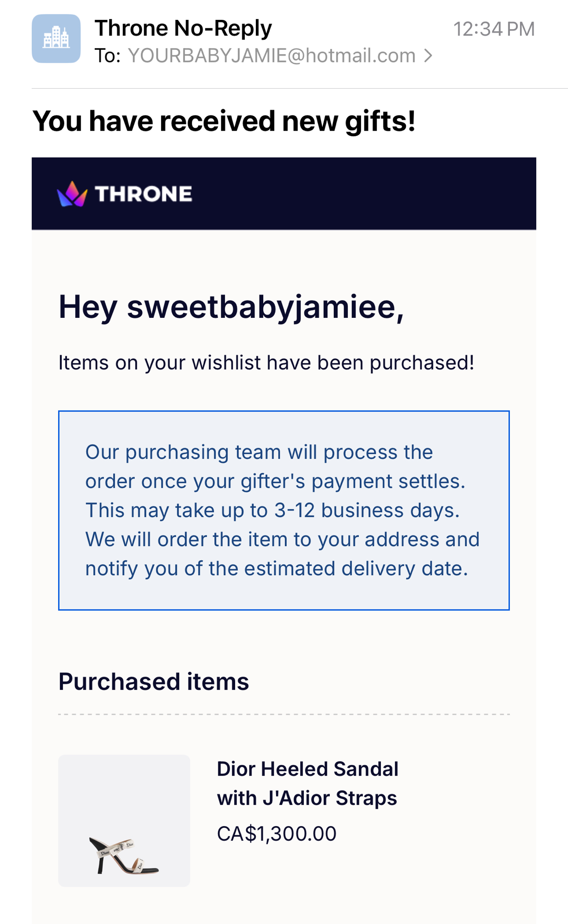Open the Dior sandal product thumbnail
The height and width of the screenshot is (924, 568).
124,821
